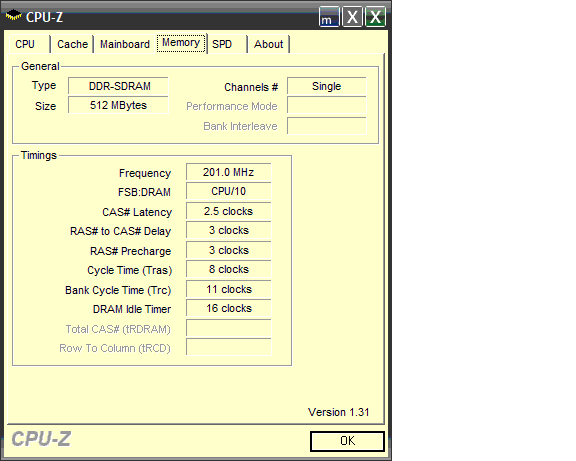
Task: Click the RAS# Precharge value field
Action: (228, 251)
